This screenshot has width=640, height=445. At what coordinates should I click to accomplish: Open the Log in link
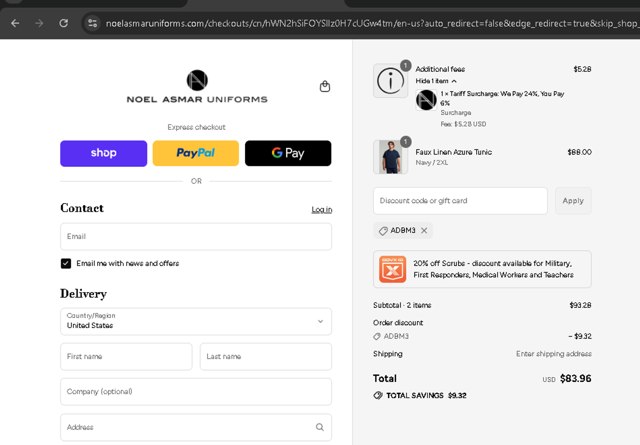tap(322, 209)
